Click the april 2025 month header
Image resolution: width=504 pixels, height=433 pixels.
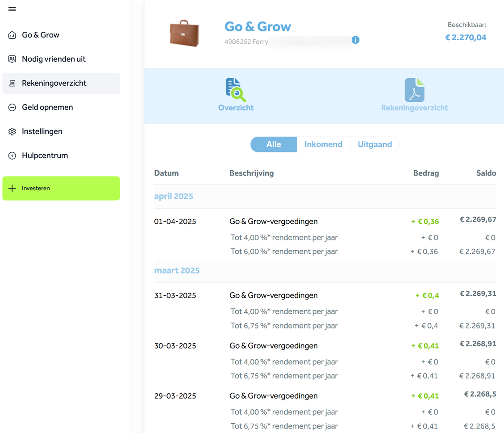click(x=174, y=197)
